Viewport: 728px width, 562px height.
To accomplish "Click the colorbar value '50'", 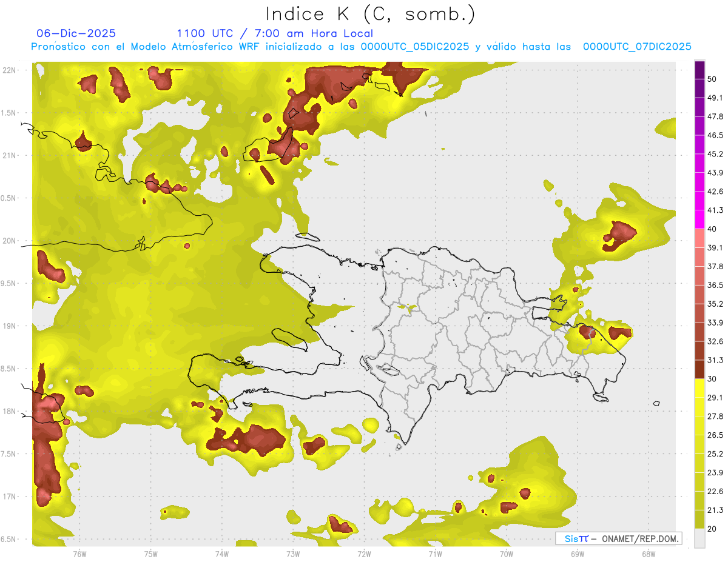I will (x=712, y=79).
